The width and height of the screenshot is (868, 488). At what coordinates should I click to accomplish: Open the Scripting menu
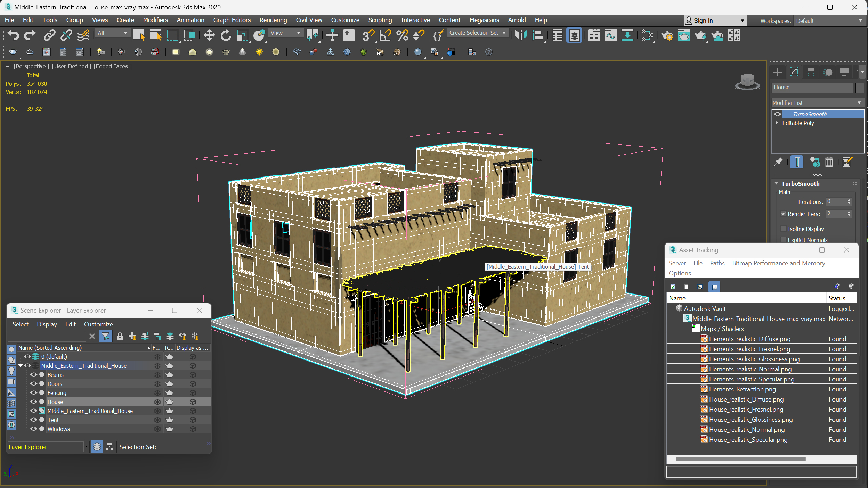(380, 20)
